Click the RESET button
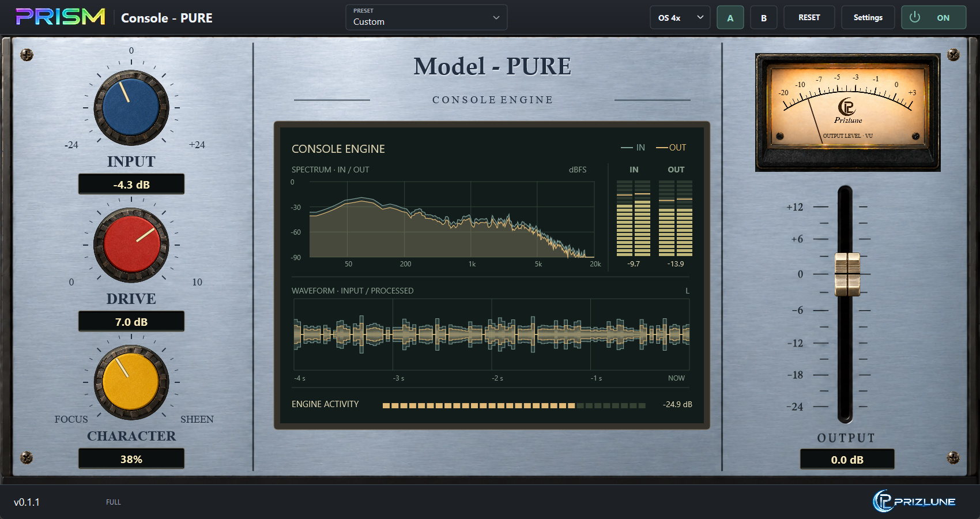Image resolution: width=980 pixels, height=519 pixels. point(809,17)
